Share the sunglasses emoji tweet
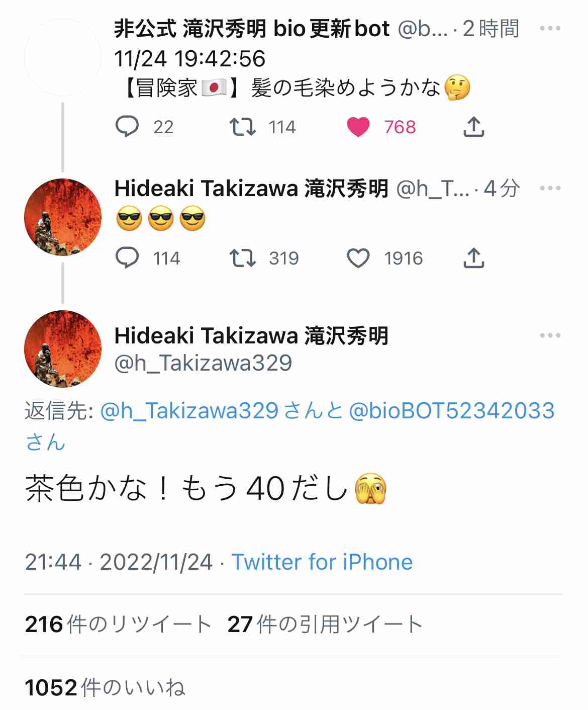The height and width of the screenshot is (710, 588). pyautogui.click(x=473, y=258)
